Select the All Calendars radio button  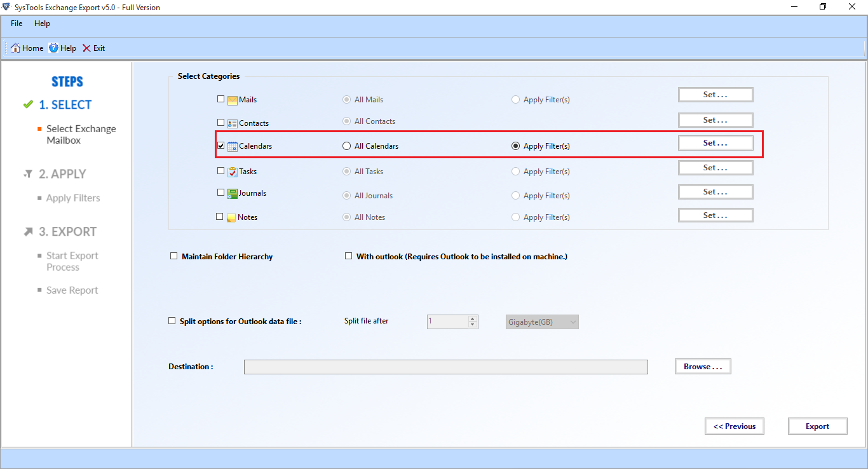(x=346, y=146)
